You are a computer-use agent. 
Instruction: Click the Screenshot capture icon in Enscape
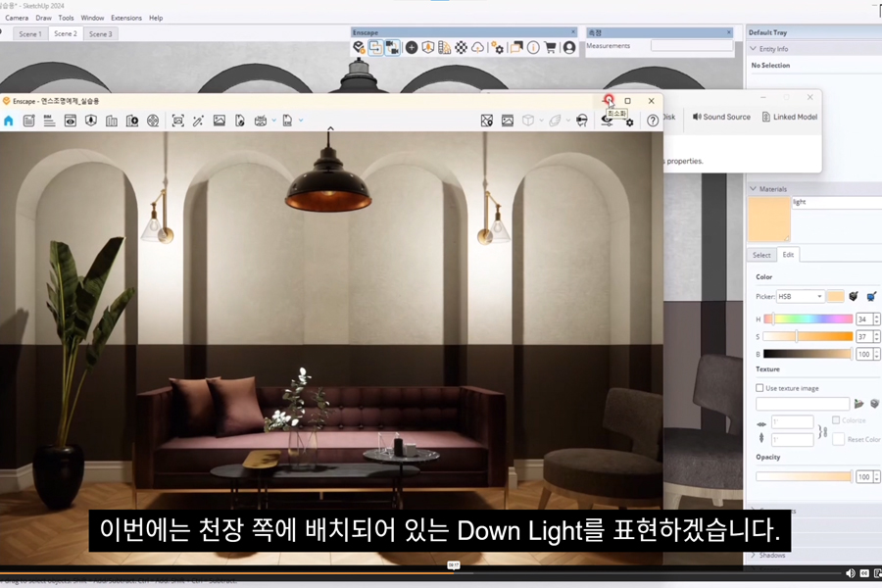point(177,121)
